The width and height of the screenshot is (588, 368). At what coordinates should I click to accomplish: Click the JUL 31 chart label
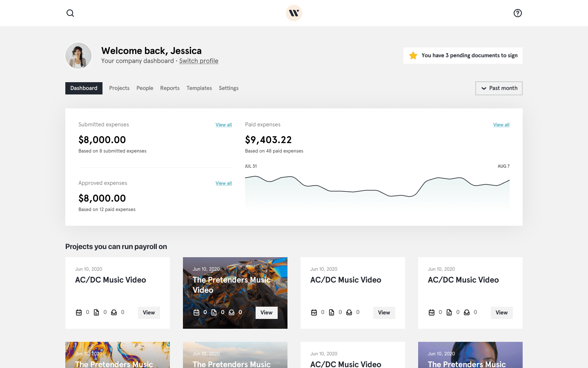(x=251, y=166)
